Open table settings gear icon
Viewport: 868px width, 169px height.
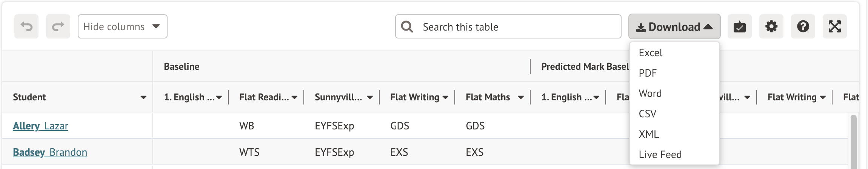pos(771,26)
